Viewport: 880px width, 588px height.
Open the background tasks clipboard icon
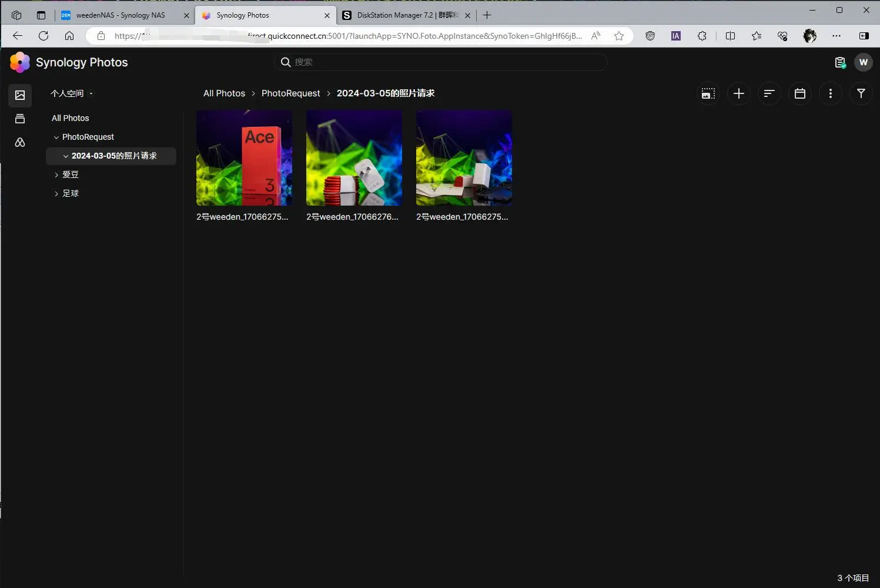tap(840, 62)
